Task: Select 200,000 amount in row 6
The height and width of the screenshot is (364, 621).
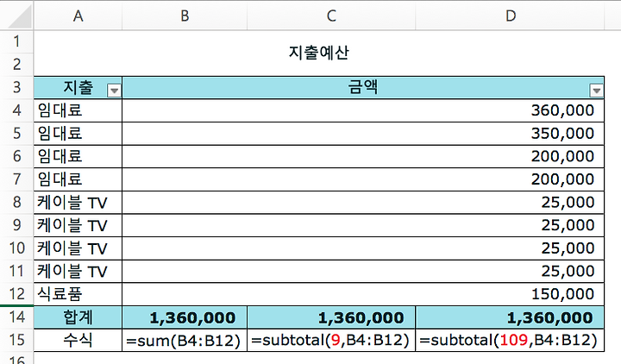Action: click(x=363, y=156)
